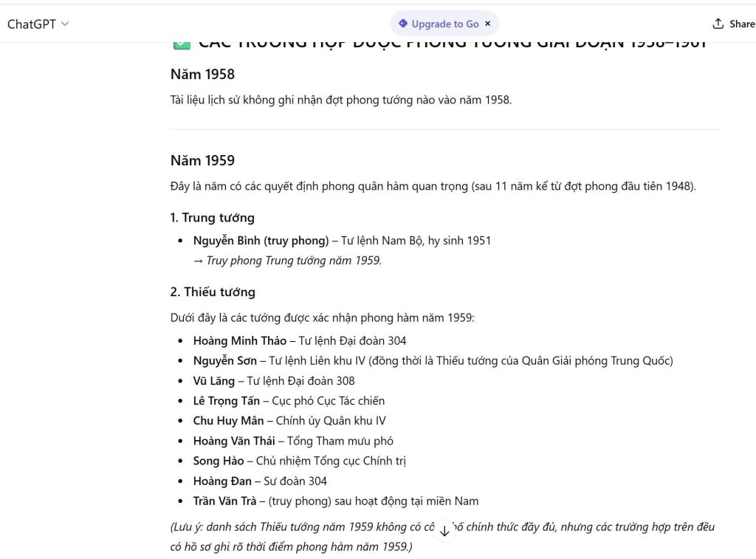Click the 1. Trung tướng subheading

click(x=212, y=218)
